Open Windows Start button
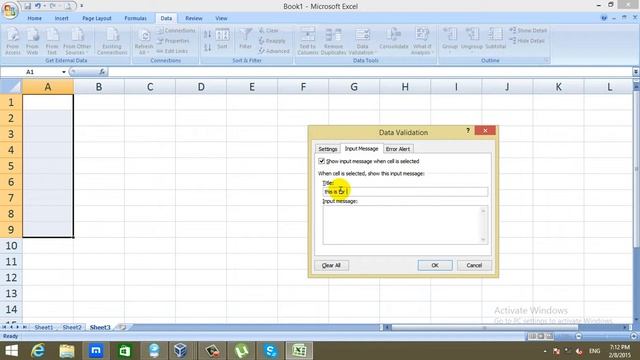This screenshot has height=360, width=640. [11, 351]
